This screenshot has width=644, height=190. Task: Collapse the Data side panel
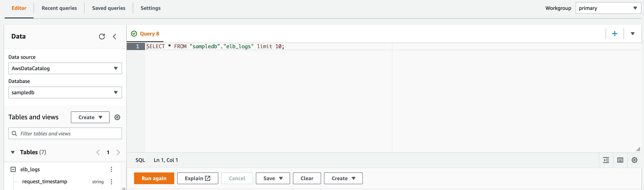pos(115,37)
